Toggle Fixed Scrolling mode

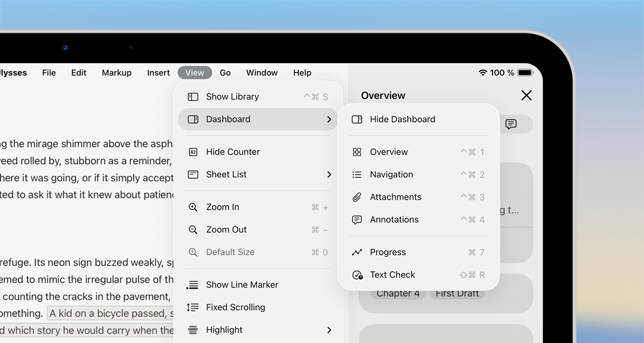[235, 307]
